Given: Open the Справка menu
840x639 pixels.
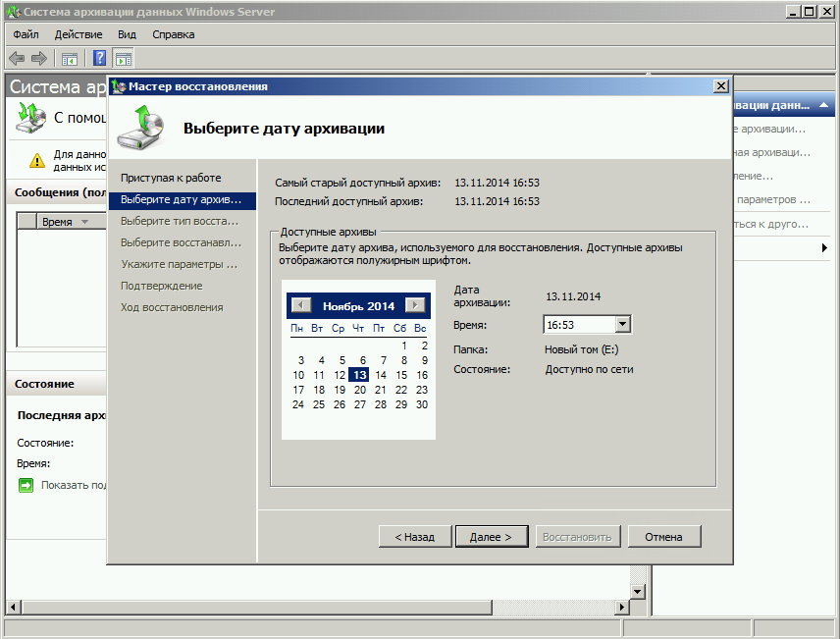Looking at the screenshot, I should pyautogui.click(x=173, y=34).
